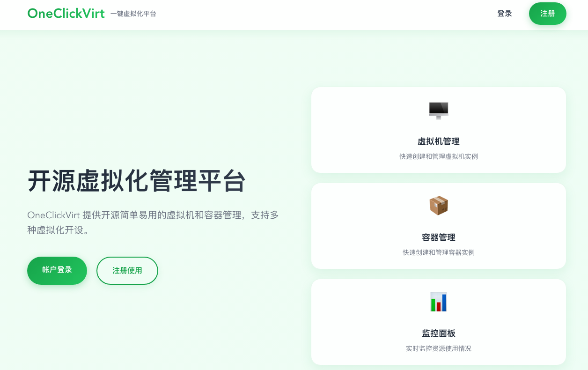The height and width of the screenshot is (370, 588).
Task: Open the container management card
Action: [439, 226]
